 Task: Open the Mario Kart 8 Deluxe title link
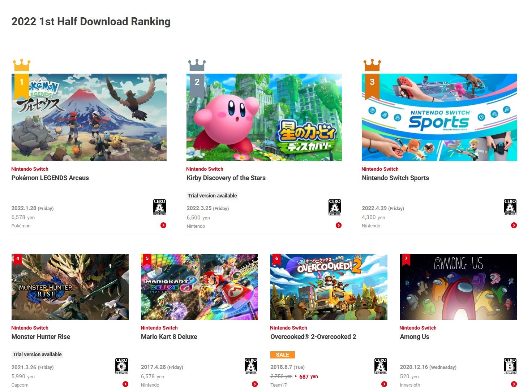[169, 337]
